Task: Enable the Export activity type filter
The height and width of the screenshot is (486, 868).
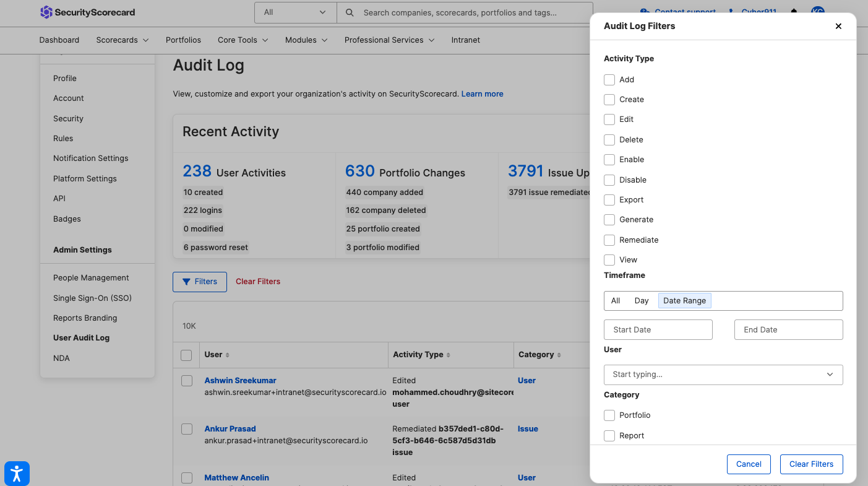Action: coord(609,199)
